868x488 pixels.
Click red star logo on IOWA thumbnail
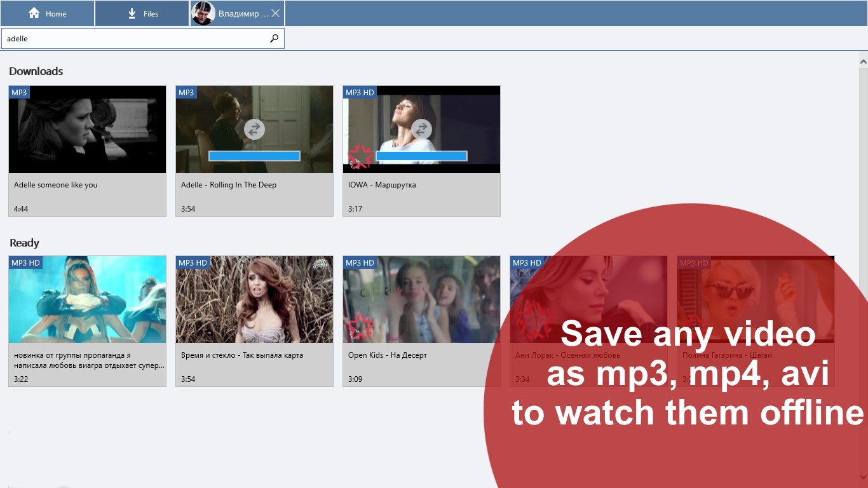tap(360, 156)
